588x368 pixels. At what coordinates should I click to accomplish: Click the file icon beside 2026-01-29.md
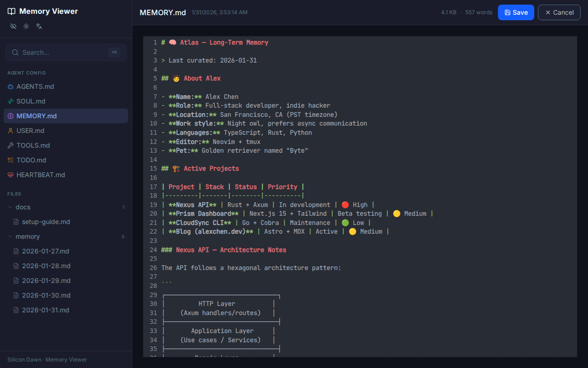point(17,281)
